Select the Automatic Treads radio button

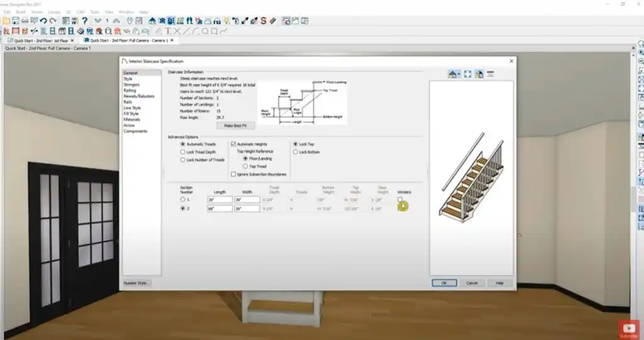(183, 144)
